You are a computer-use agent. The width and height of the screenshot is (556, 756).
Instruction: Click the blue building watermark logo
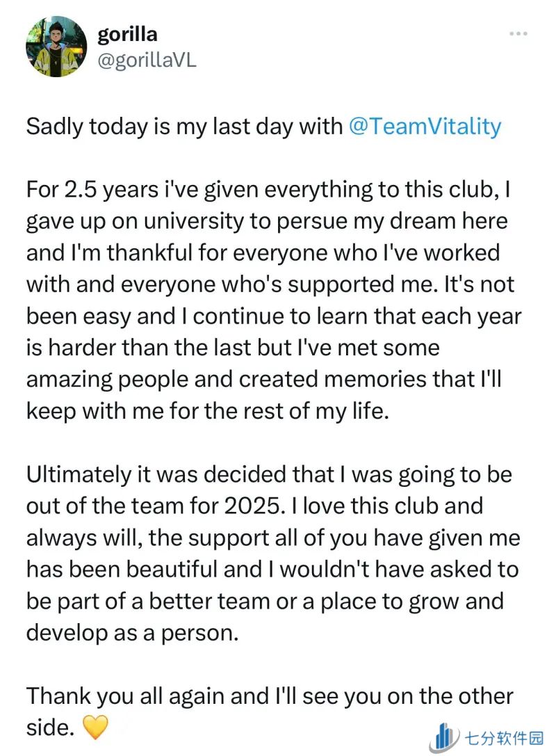(445, 737)
